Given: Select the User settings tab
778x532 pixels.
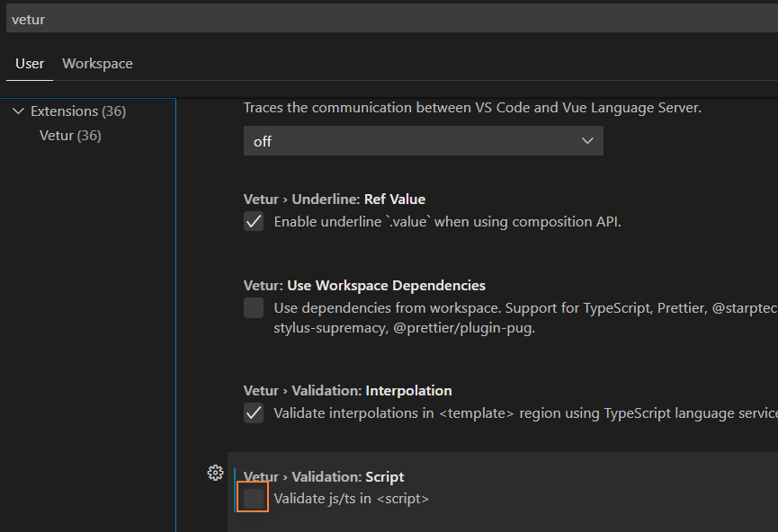Looking at the screenshot, I should tap(30, 64).
